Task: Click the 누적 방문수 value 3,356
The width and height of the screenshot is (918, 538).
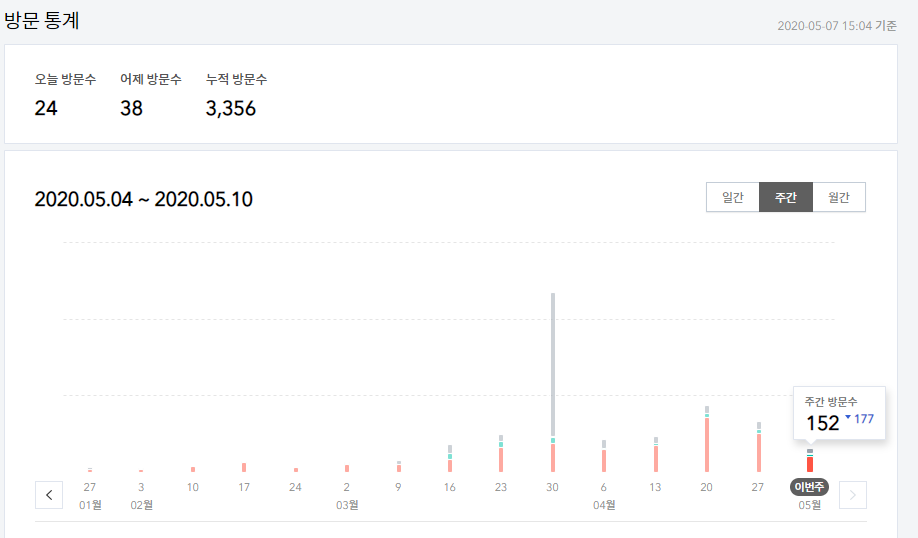Action: 231,108
